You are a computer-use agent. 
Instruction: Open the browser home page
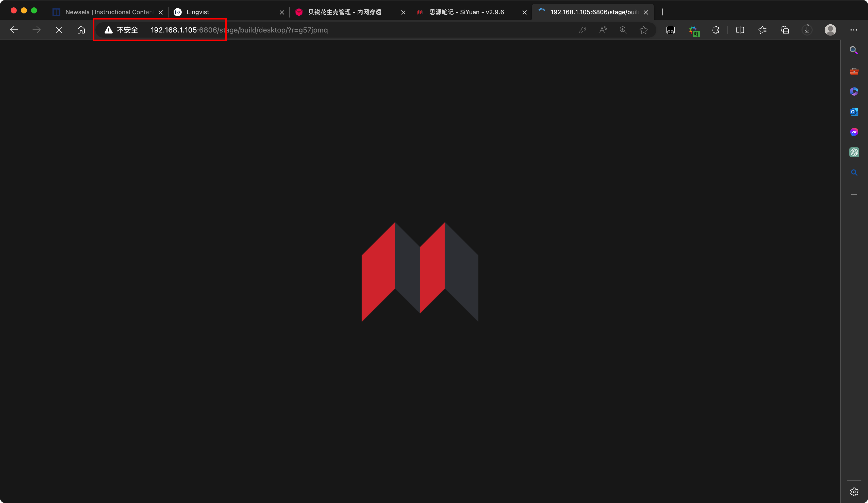click(81, 30)
